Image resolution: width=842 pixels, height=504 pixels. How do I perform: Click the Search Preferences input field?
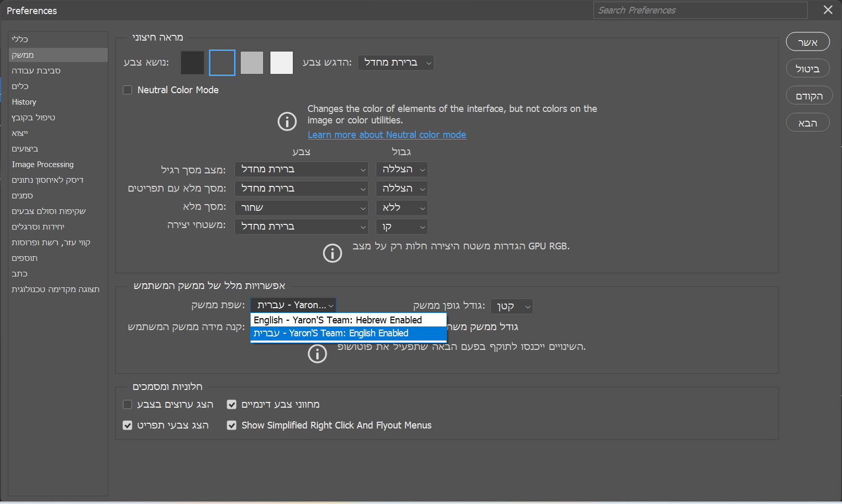click(700, 10)
